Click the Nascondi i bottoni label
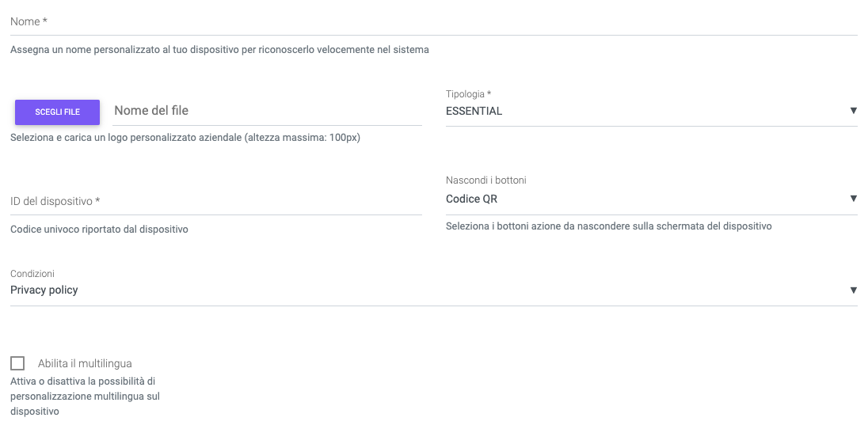This screenshot has height=429, width=868. (x=485, y=180)
